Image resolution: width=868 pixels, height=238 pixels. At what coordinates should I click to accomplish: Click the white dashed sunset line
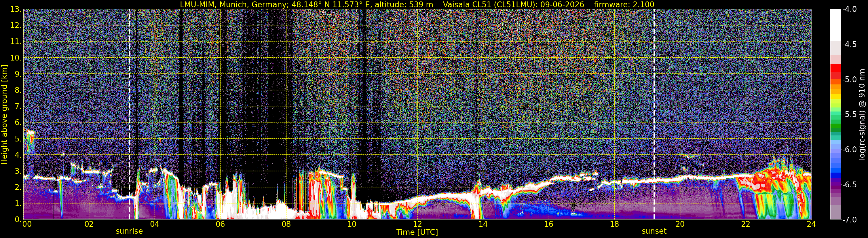(x=654, y=114)
